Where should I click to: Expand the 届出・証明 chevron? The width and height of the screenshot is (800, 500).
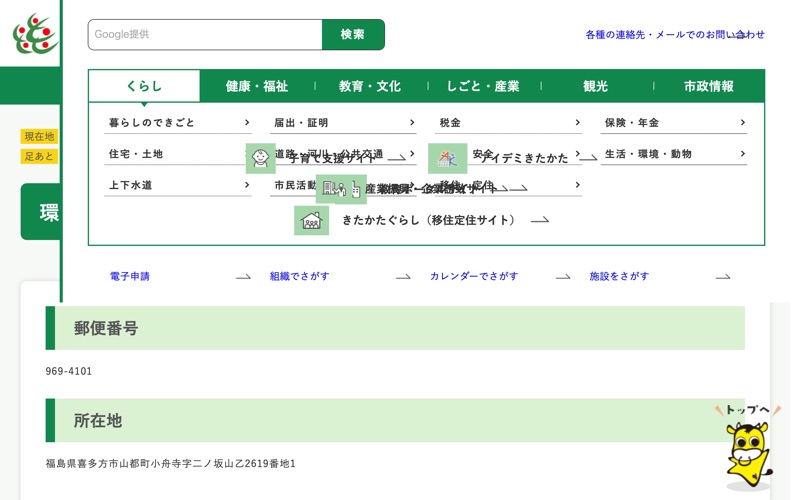[x=412, y=122]
